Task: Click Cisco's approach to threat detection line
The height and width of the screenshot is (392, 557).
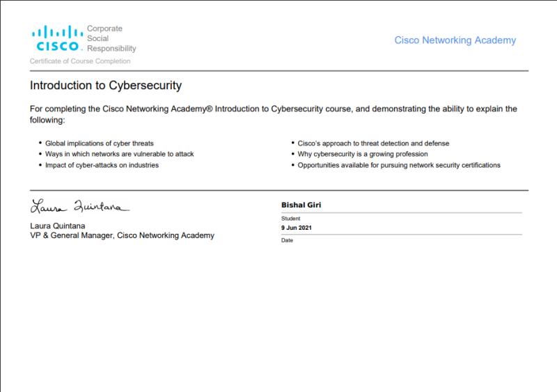Action: [373, 143]
